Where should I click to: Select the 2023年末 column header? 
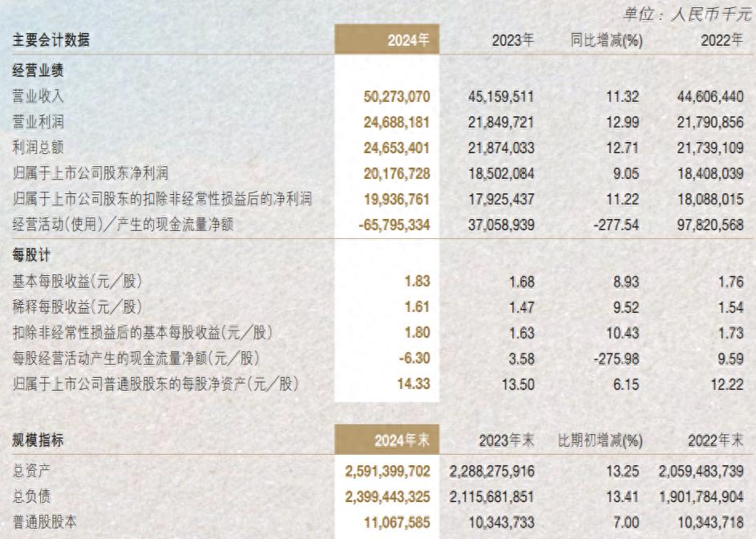(x=506, y=440)
